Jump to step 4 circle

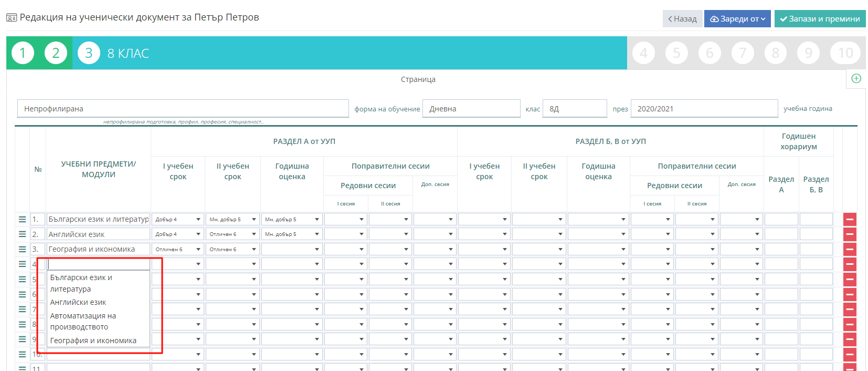click(x=643, y=53)
